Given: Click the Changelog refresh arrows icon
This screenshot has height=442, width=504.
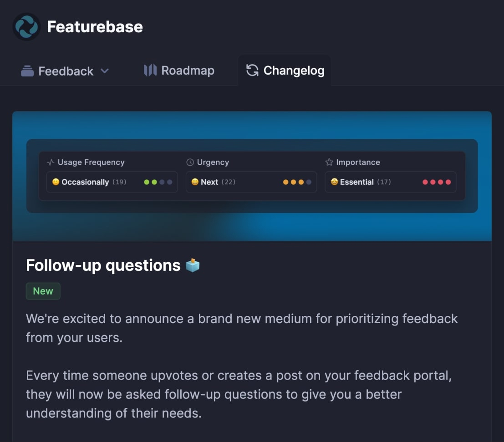Looking at the screenshot, I should [252, 71].
